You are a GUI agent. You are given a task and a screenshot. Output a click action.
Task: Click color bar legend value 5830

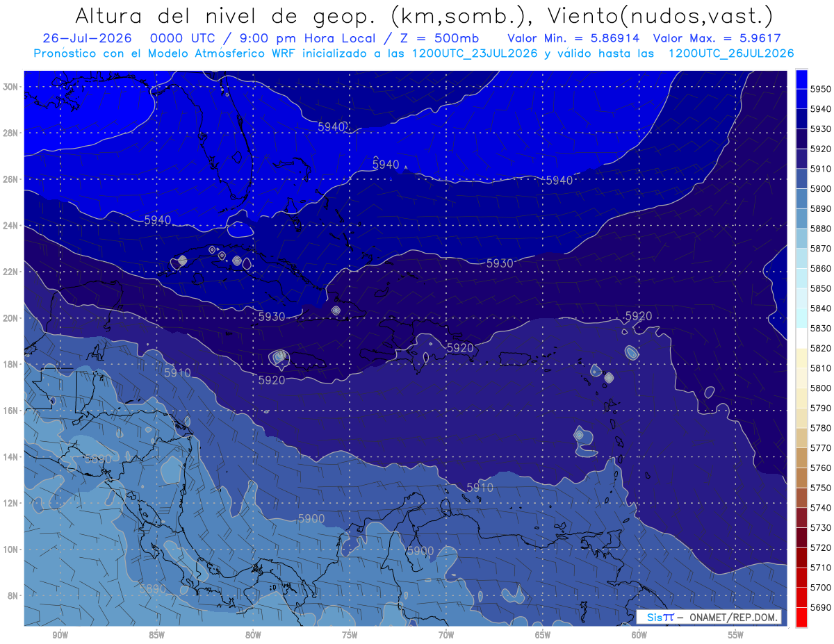[821, 328]
